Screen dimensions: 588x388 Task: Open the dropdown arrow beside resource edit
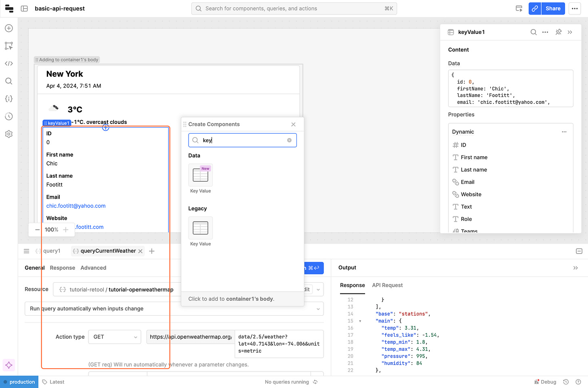pyautogui.click(x=318, y=289)
